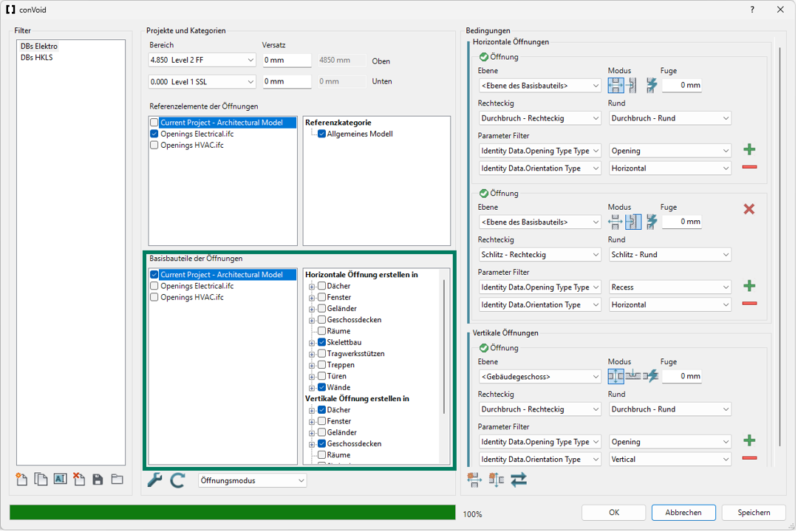The width and height of the screenshot is (798, 532).
Task: Add parameter filter with green plus in horizontal Durchbruch group
Action: coord(749,150)
